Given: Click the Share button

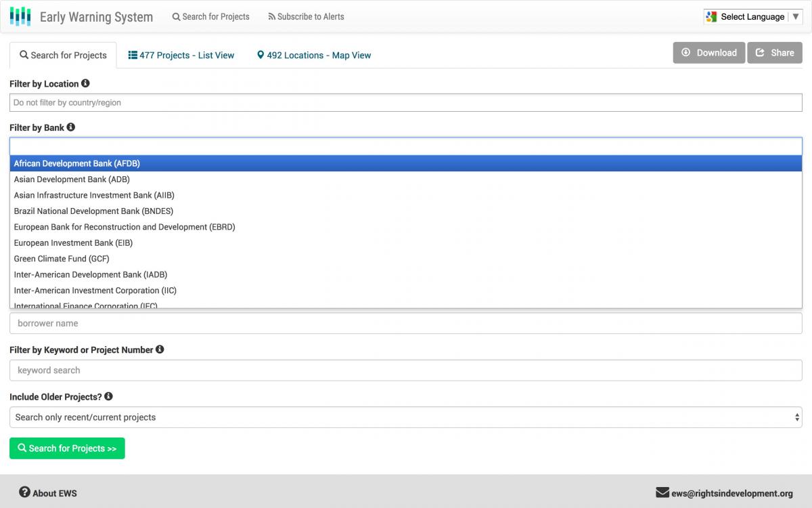Looking at the screenshot, I should pos(775,53).
